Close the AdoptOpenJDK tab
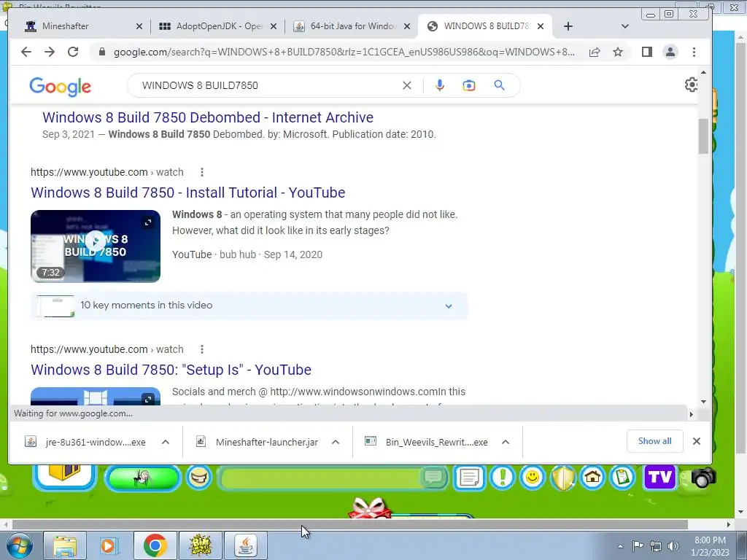The width and height of the screenshot is (747, 560). [x=274, y=26]
